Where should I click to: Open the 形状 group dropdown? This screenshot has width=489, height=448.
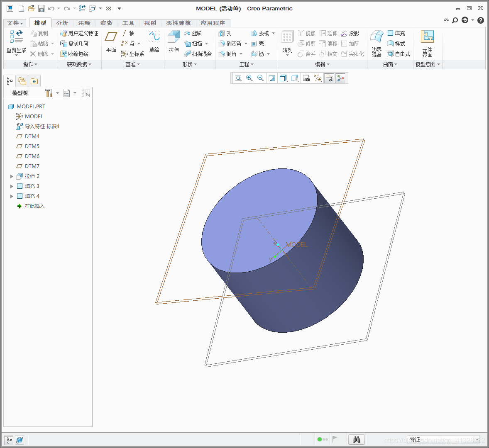click(190, 64)
